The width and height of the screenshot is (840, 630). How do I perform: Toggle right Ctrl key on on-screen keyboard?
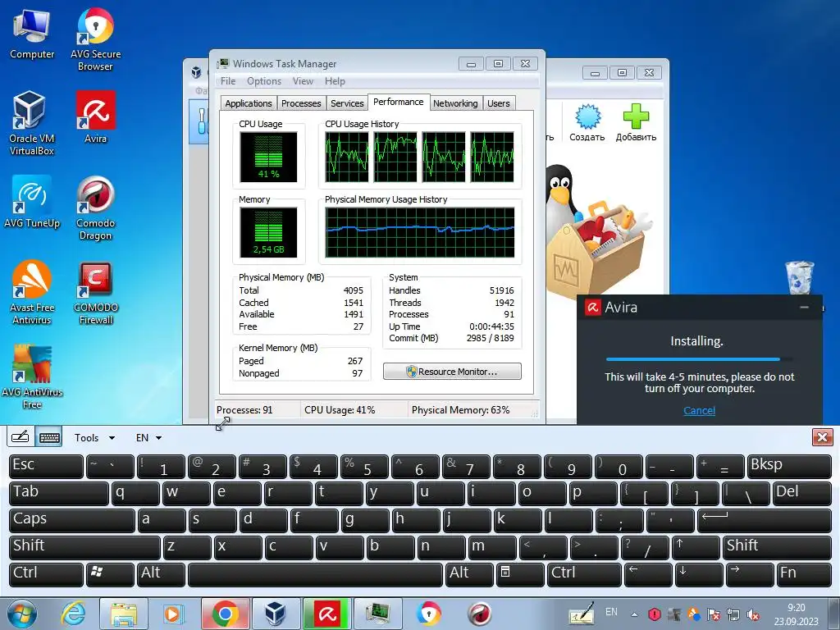click(x=584, y=573)
